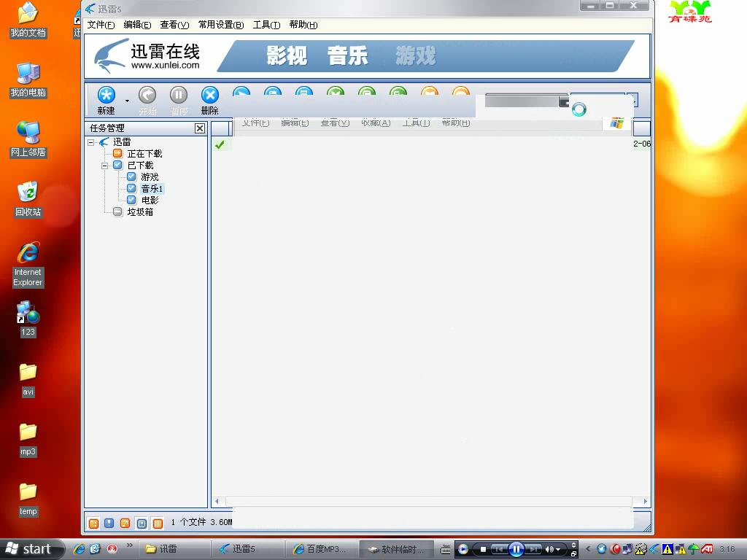Pause playback in media player toolbar

click(516, 550)
